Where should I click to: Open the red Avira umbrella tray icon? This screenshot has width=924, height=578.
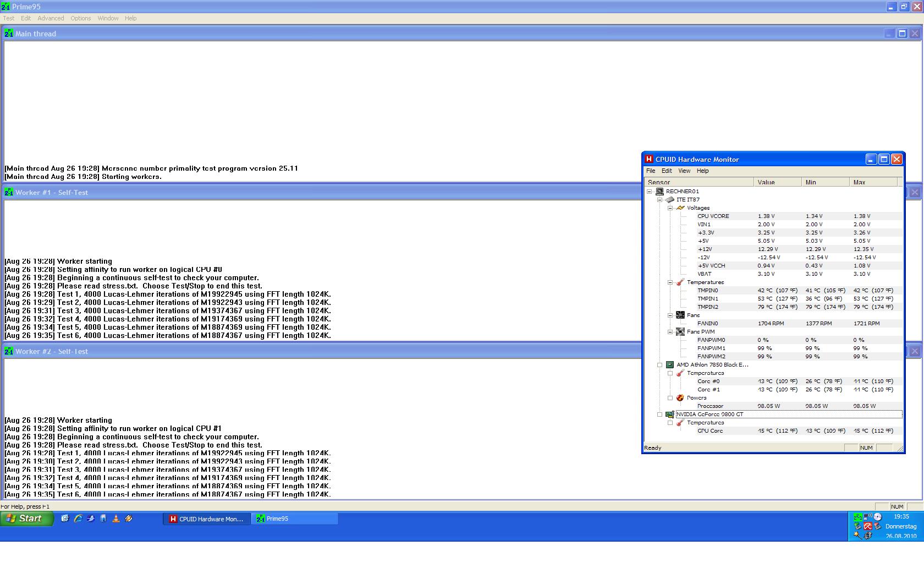(x=867, y=526)
